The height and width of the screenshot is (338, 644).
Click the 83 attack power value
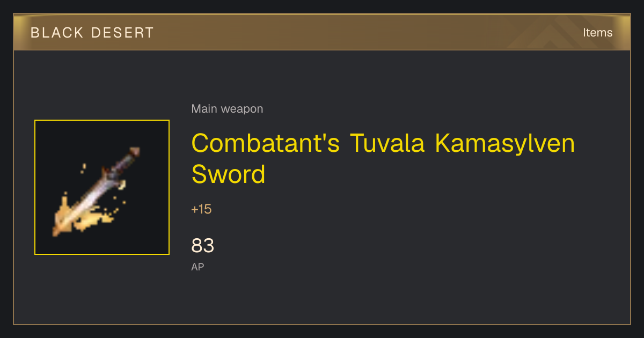point(203,246)
